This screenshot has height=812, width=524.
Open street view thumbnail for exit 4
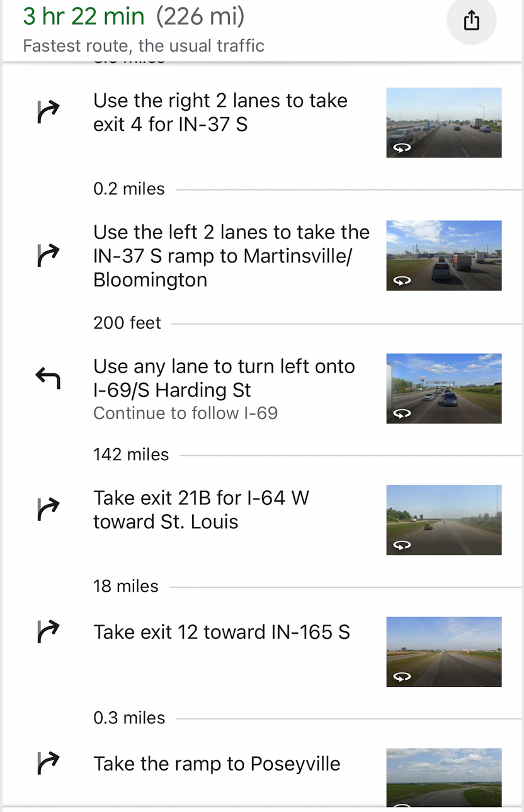443,123
